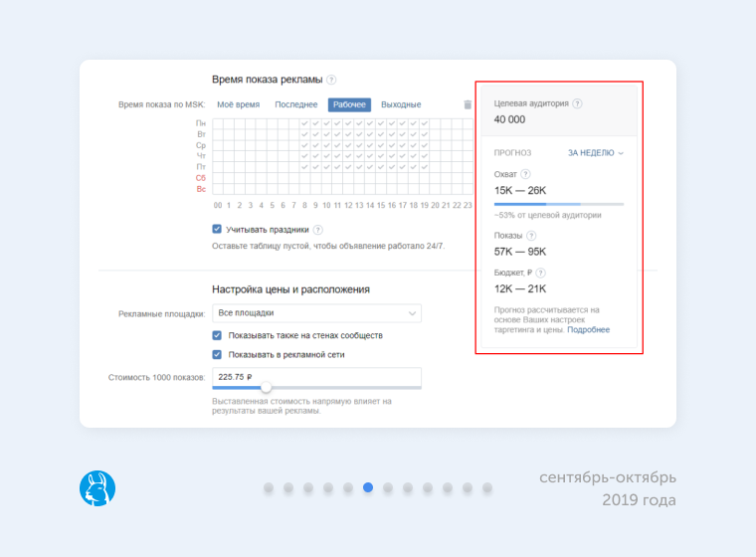The image size is (756, 557).
Task: Check Saturday (Сб) 10 o'clock cell
Action: pyautogui.click(x=326, y=178)
